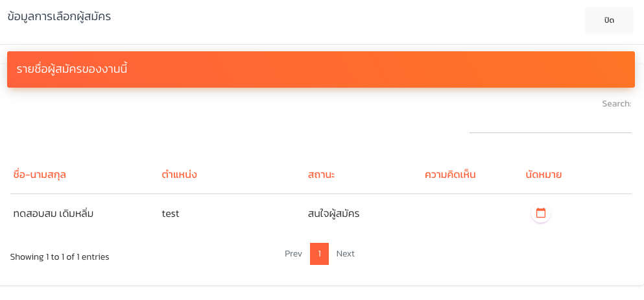This screenshot has width=644, height=300.
Task: Click the dialog title ข้อมูลการเลือกผู้สมัคร
Action: 59,17
